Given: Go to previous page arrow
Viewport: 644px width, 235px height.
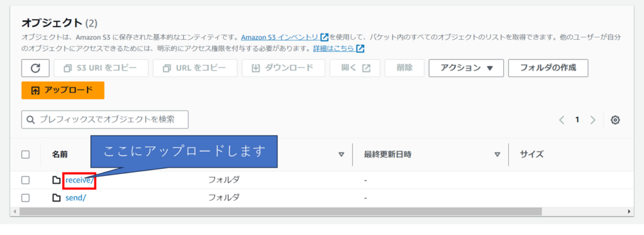Looking at the screenshot, I should pyautogui.click(x=562, y=120).
